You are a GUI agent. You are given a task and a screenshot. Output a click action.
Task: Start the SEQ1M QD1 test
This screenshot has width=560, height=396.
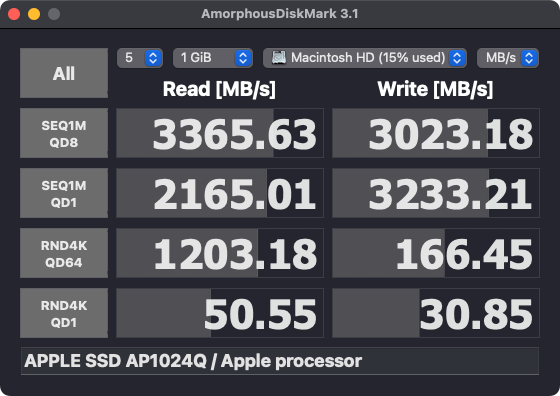(x=64, y=193)
